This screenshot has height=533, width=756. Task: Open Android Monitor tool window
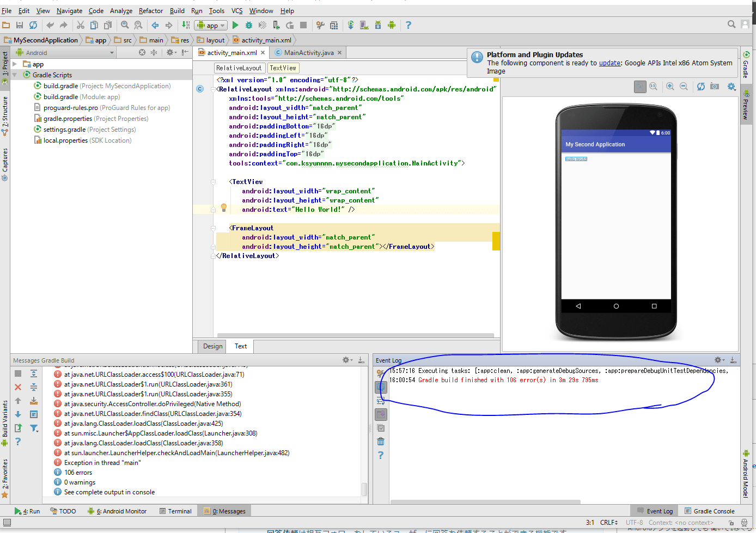117,511
